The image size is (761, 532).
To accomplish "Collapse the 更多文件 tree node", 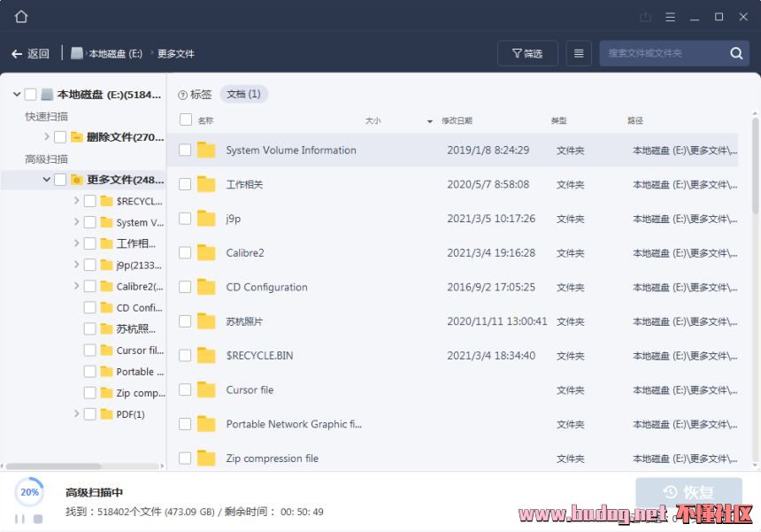I will 46,180.
